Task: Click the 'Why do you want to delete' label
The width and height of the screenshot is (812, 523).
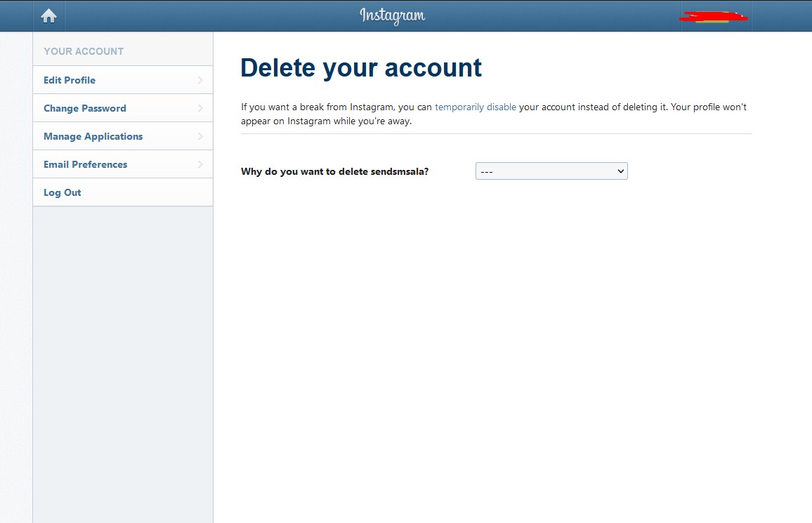Action: pyautogui.click(x=334, y=171)
